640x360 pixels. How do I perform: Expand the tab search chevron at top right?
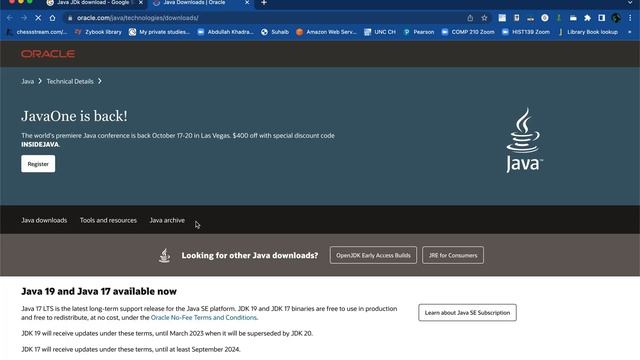coord(631,3)
